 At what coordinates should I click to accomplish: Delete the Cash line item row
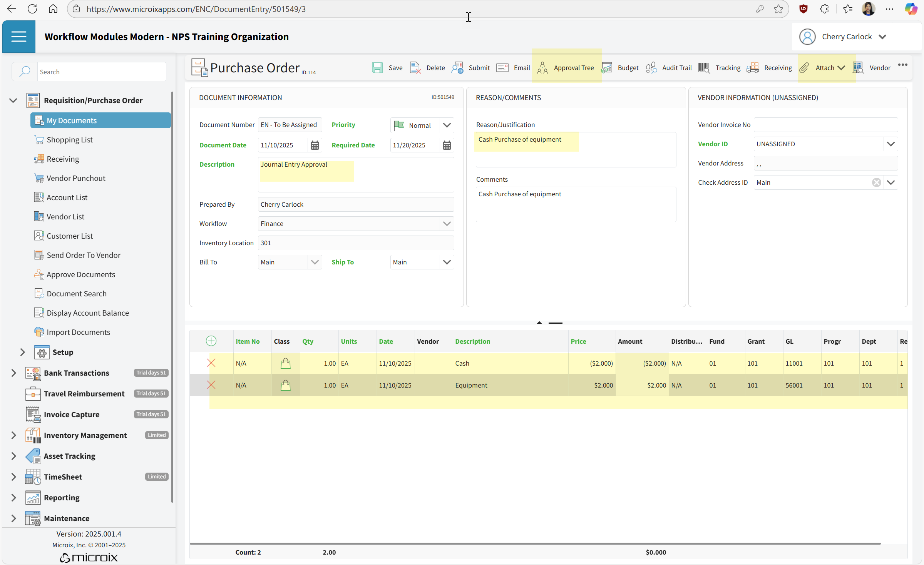(211, 363)
